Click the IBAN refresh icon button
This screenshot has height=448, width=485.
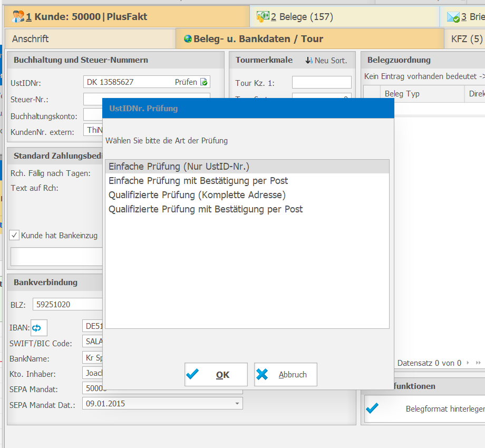coord(39,328)
